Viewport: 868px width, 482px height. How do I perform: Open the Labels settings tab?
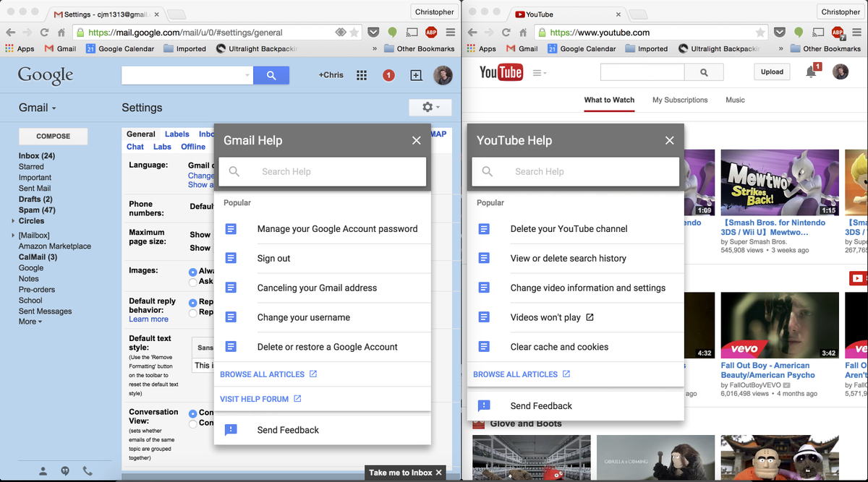point(177,134)
